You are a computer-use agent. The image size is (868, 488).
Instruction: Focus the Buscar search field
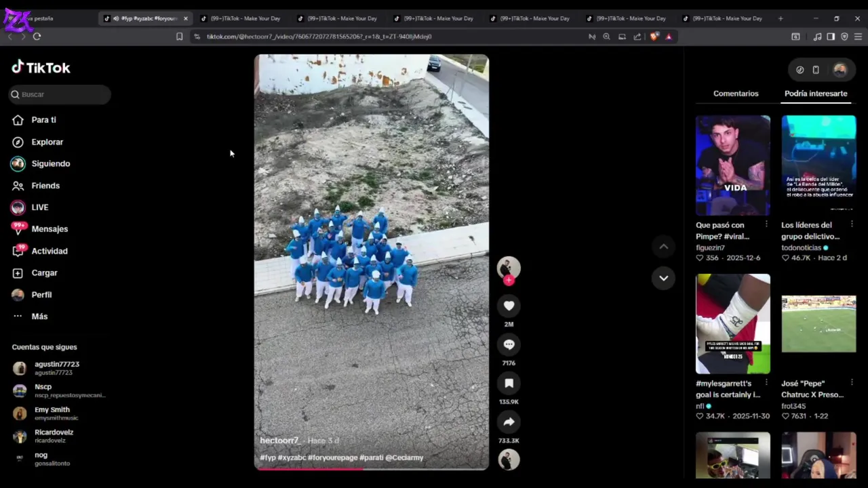(x=60, y=94)
